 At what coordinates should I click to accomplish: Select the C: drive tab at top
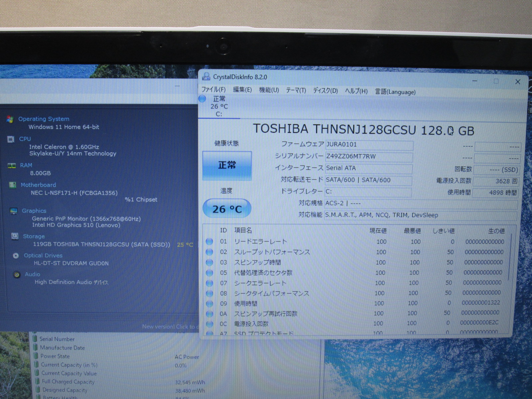(218, 106)
